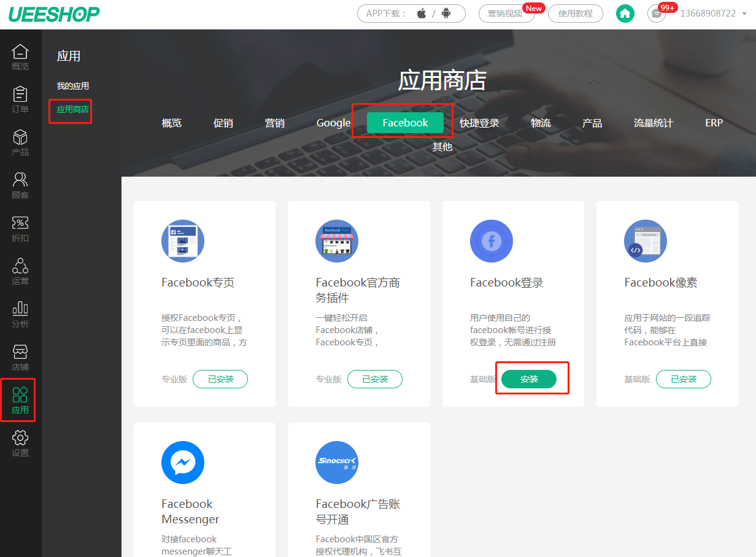Select the 其他 category tab
Viewport: 756px width, 557px height.
click(x=442, y=147)
